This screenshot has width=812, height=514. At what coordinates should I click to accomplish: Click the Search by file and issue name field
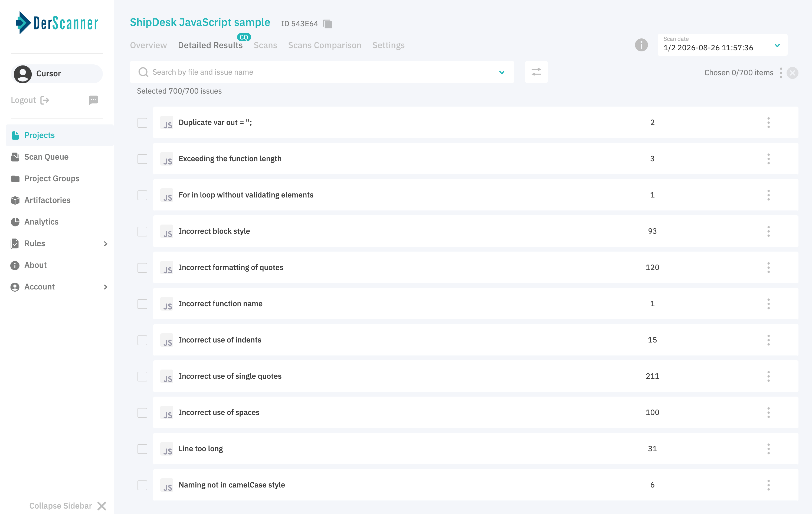pyautogui.click(x=322, y=72)
